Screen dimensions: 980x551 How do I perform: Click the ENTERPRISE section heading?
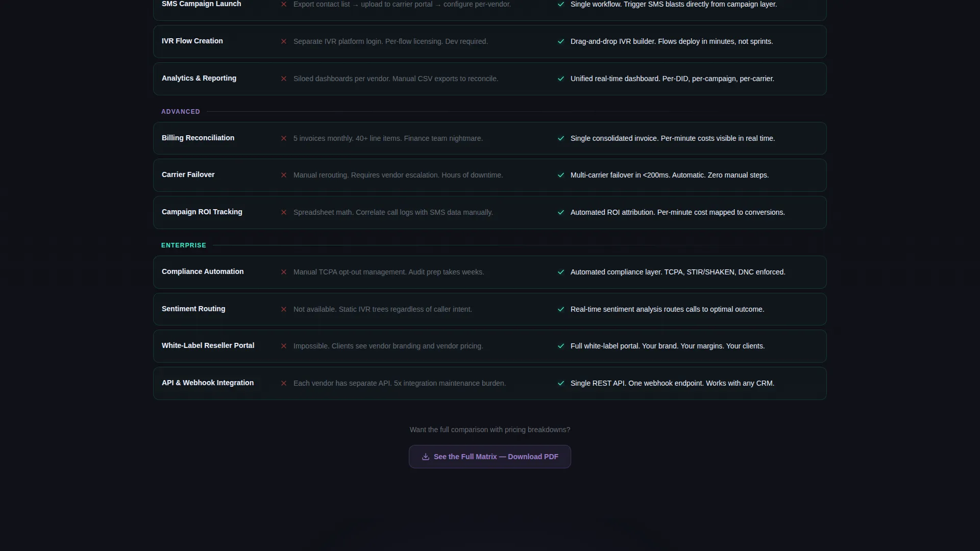point(184,245)
